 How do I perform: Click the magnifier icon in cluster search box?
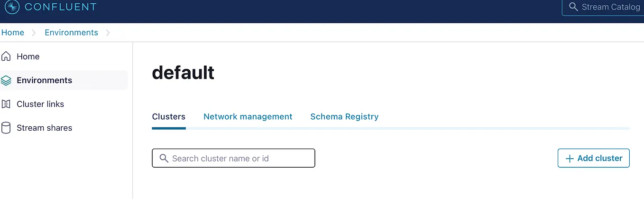(x=164, y=158)
